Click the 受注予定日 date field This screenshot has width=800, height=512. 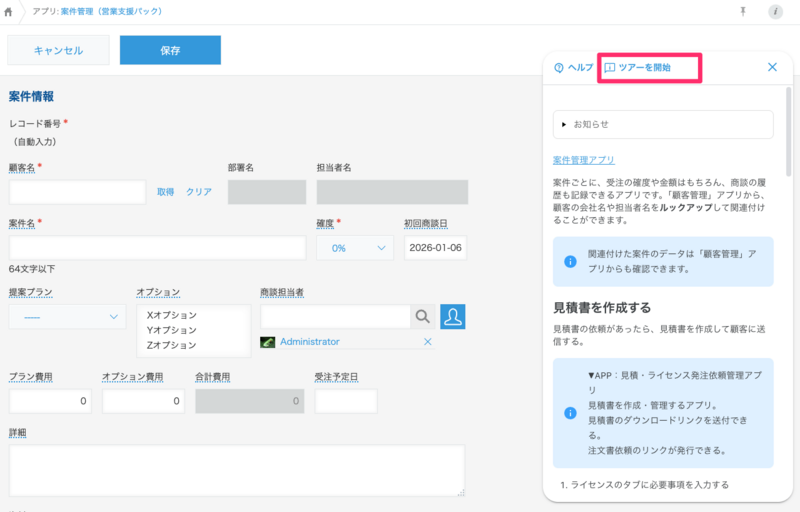346,401
